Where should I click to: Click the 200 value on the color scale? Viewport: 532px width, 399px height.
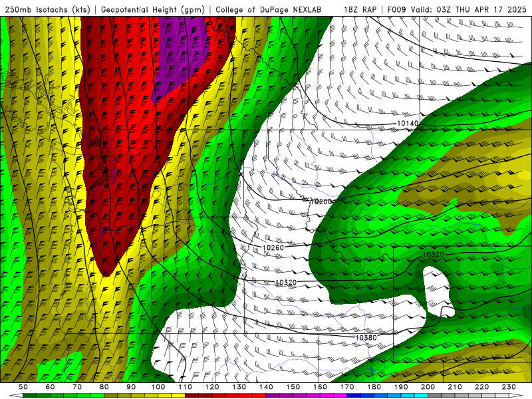click(428, 387)
